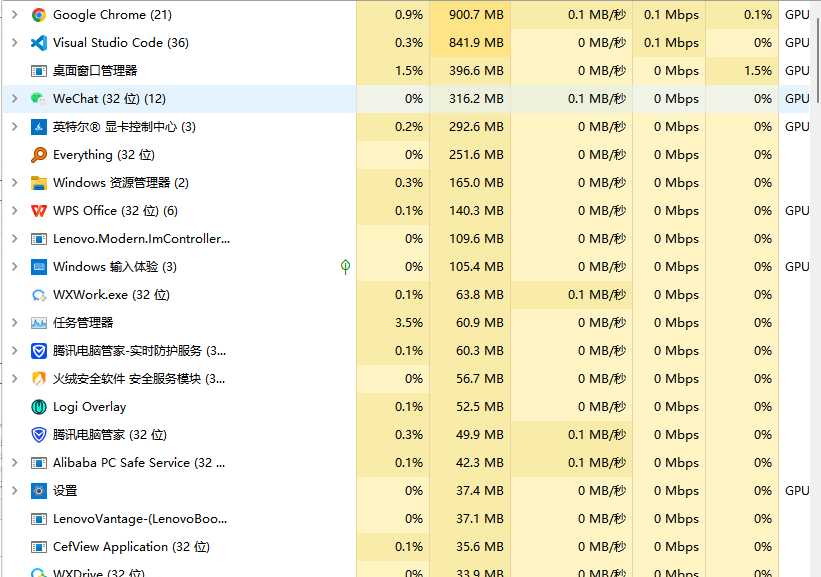This screenshot has height=577, width=821.
Task: Expand the 英特尔 显卡控制中心 (3) group
Action: pyautogui.click(x=15, y=127)
